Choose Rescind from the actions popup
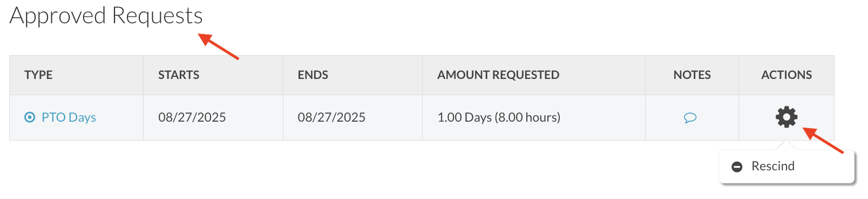The height and width of the screenshot is (199, 868). [772, 166]
